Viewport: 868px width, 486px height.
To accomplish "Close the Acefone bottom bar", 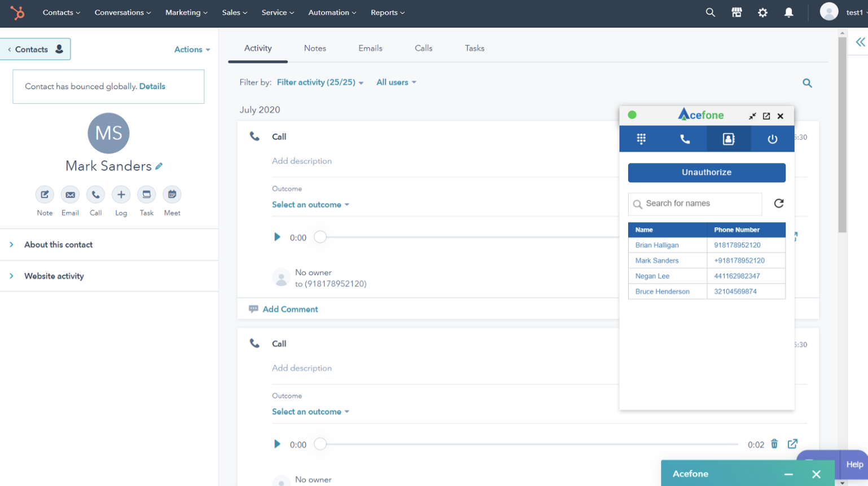I will 816,474.
